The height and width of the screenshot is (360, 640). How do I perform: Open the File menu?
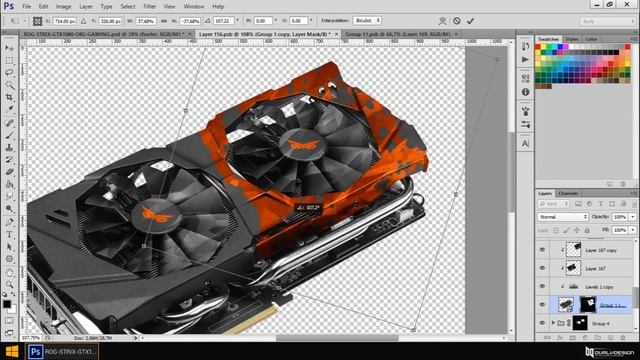pos(27,7)
